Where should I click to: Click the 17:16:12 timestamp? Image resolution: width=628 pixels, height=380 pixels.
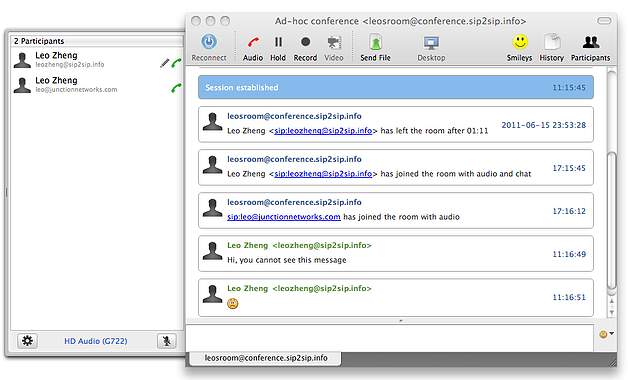tap(569, 211)
